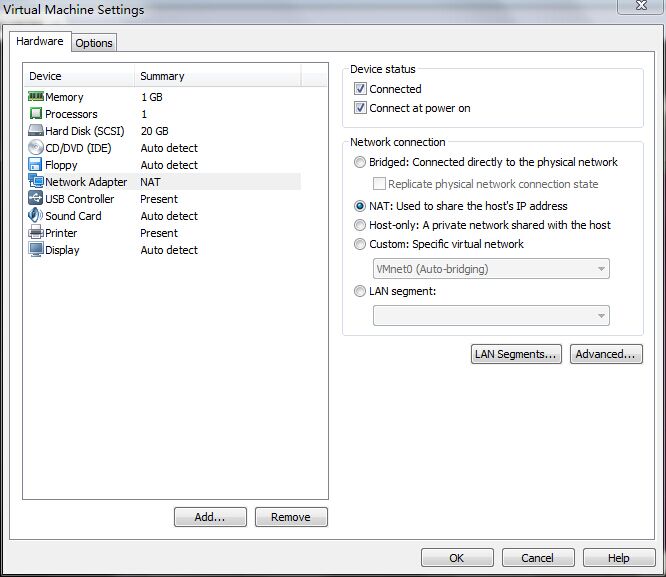666x577 pixels.
Task: Select the Floppy device label
Action: tap(61, 165)
